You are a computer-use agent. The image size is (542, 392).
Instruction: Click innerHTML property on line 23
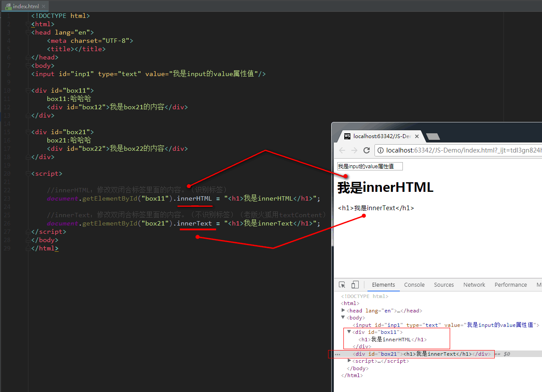coord(194,198)
